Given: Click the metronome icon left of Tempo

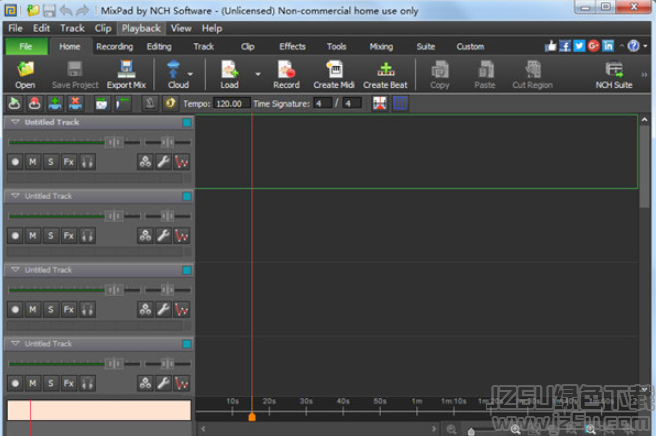Looking at the screenshot, I should pos(150,103).
